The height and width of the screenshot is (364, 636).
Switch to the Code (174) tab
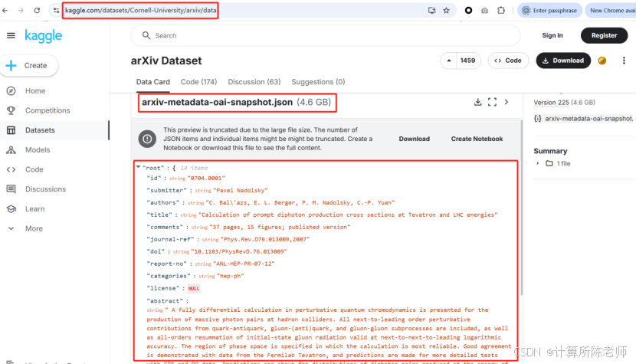(x=198, y=82)
